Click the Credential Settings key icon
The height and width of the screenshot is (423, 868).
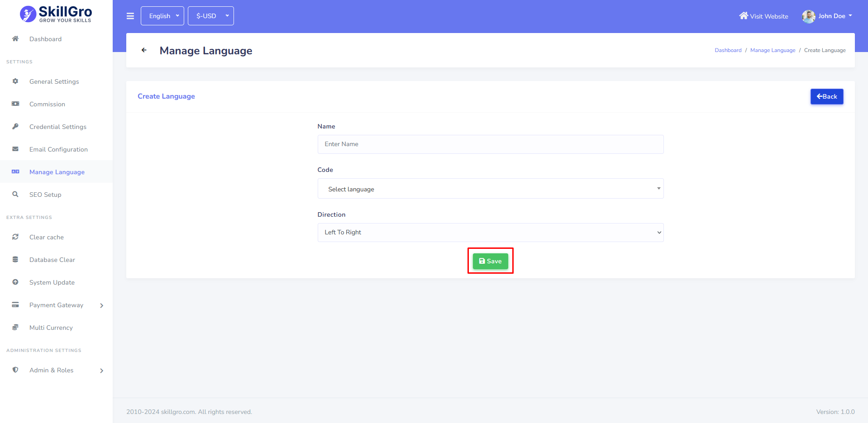15,126
